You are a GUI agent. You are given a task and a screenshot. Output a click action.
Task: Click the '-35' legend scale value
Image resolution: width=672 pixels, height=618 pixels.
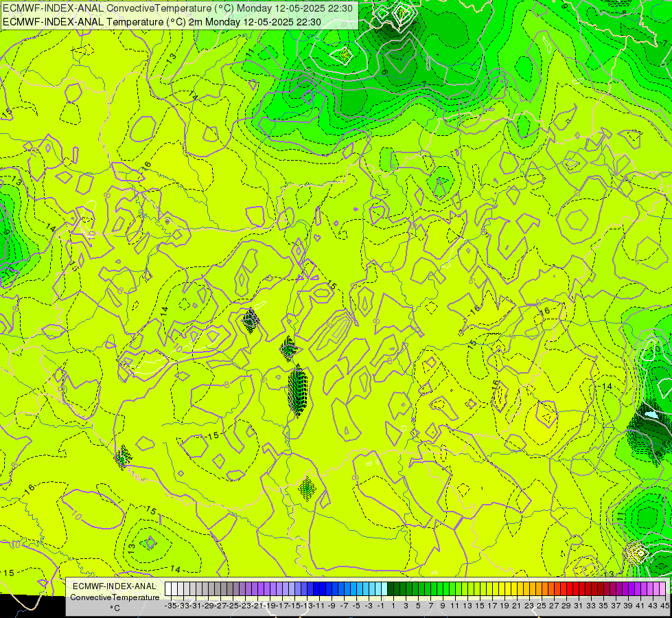[170, 606]
